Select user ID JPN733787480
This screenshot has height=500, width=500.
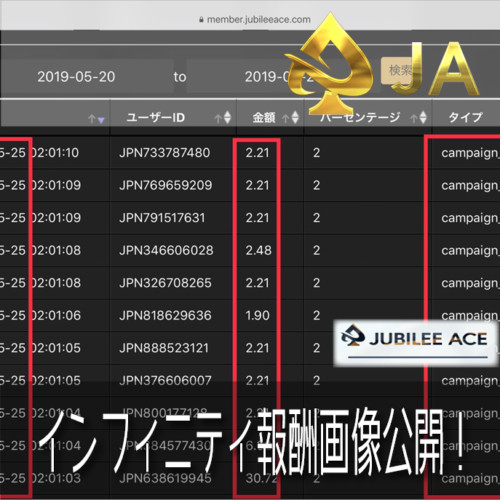click(165, 153)
